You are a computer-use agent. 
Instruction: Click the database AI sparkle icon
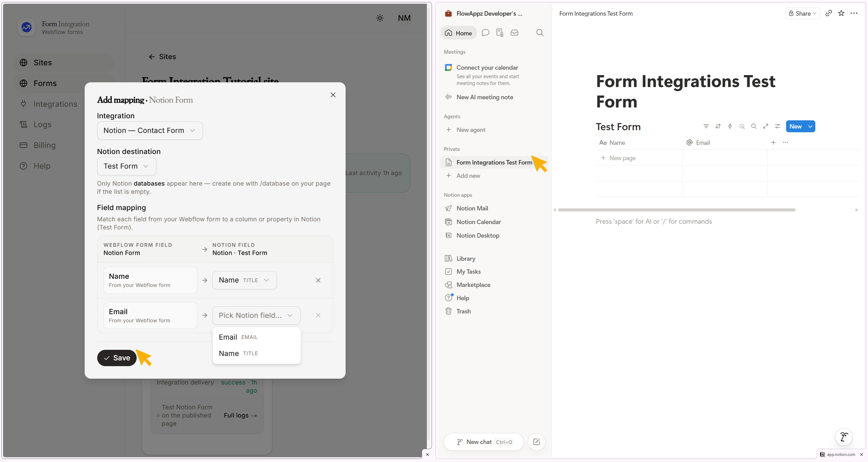coord(742,126)
